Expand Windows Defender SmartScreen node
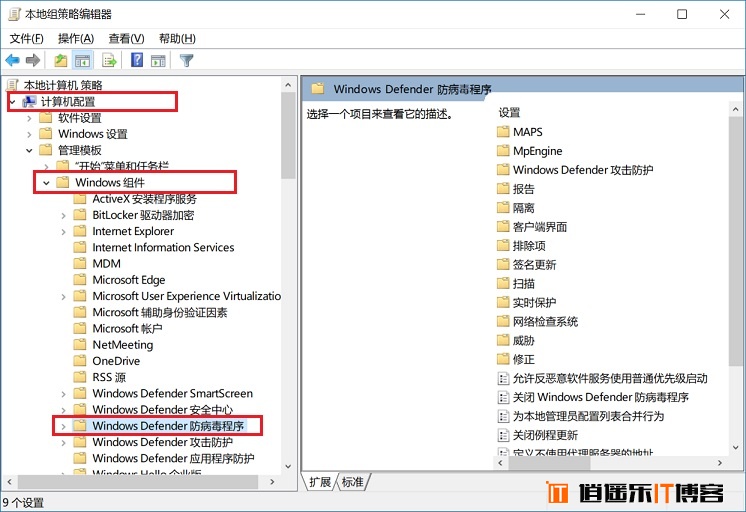746x512 pixels. click(63, 394)
